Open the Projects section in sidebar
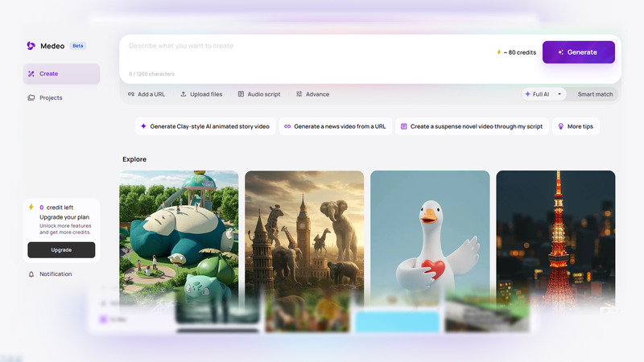Viewport: 644px width, 362px height. click(61, 97)
